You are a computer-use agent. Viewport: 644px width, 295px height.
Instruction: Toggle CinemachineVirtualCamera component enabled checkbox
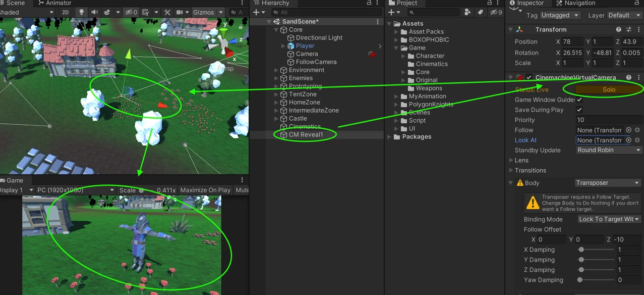click(529, 77)
